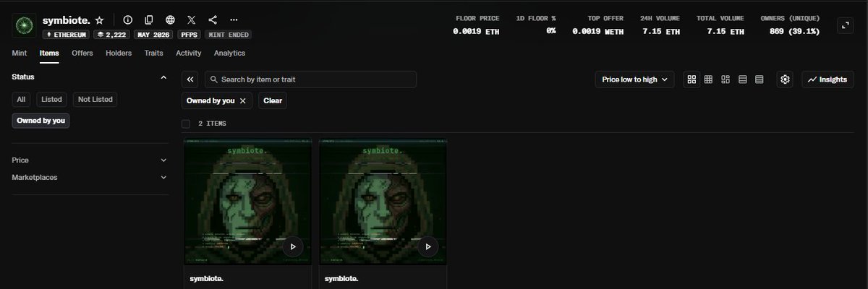Viewport: 868px width, 289px height.
Task: Switch to large grid view
Action: tap(692, 79)
